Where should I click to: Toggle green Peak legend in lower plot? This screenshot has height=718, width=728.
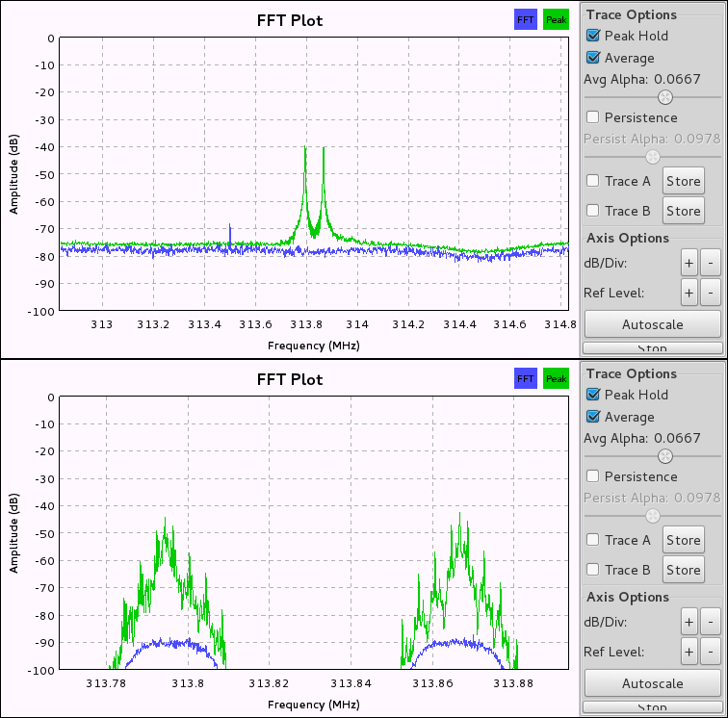click(x=556, y=379)
